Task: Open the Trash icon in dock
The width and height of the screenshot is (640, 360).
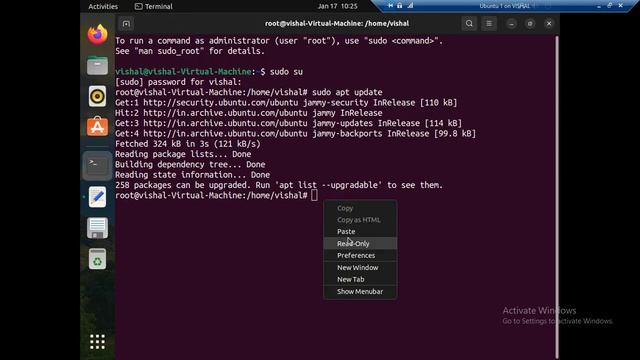Action: (97, 259)
